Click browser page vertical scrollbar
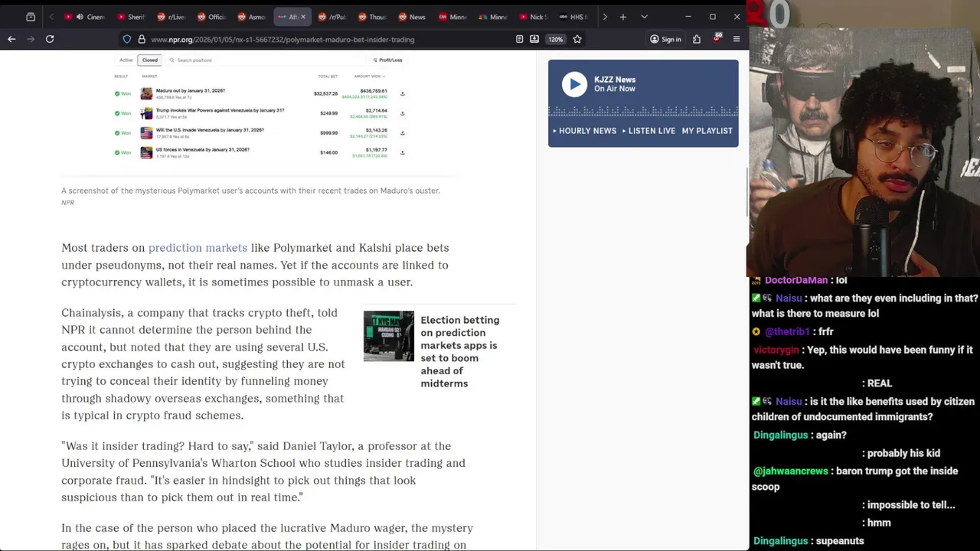The image size is (980, 551). [x=746, y=191]
